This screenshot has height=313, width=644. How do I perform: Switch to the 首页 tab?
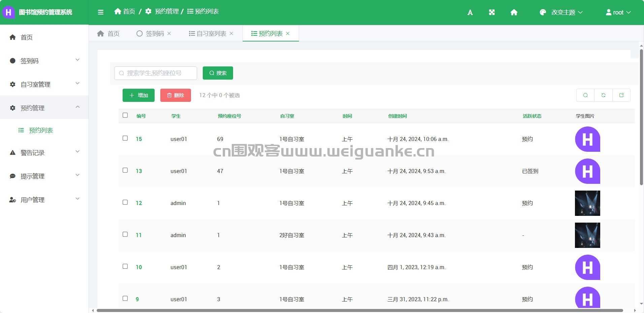[108, 33]
